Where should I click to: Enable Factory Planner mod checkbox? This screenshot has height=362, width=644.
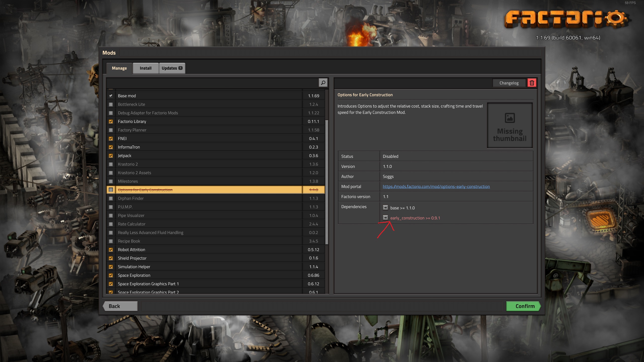click(111, 130)
